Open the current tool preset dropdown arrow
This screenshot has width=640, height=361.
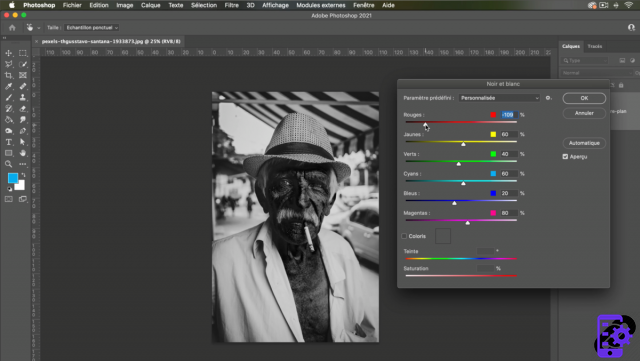click(x=39, y=28)
